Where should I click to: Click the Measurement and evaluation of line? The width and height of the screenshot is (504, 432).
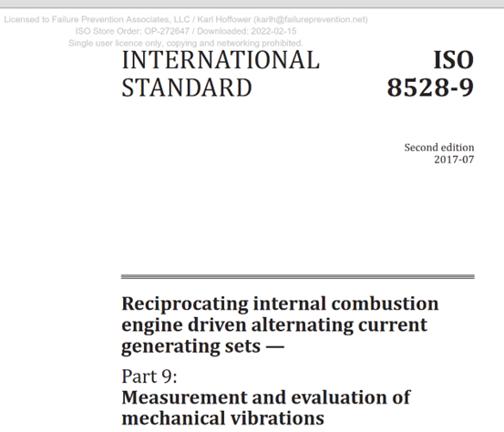click(266, 397)
